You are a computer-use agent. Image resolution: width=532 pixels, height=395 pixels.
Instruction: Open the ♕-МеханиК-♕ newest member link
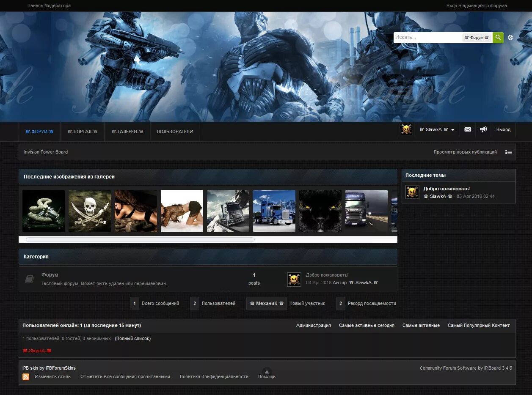pos(267,303)
